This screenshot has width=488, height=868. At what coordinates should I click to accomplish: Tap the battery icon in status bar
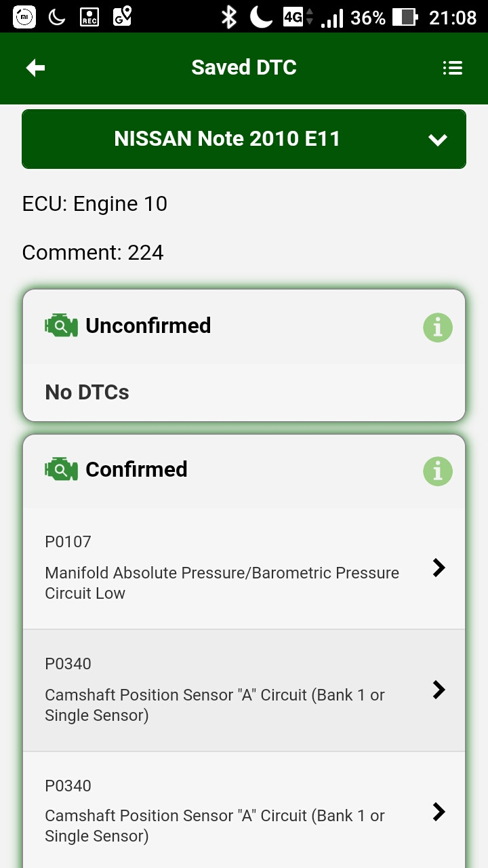(x=405, y=17)
